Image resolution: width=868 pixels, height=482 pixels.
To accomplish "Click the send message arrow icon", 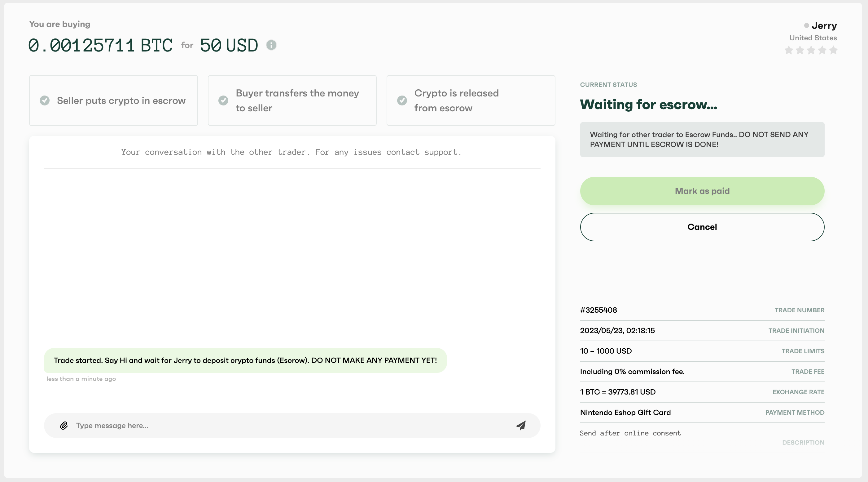I will coord(521,426).
